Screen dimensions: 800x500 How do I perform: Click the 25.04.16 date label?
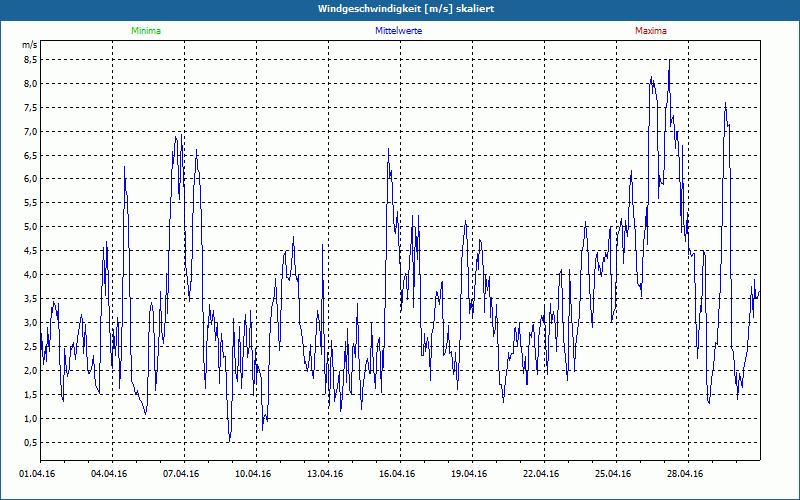(613, 474)
